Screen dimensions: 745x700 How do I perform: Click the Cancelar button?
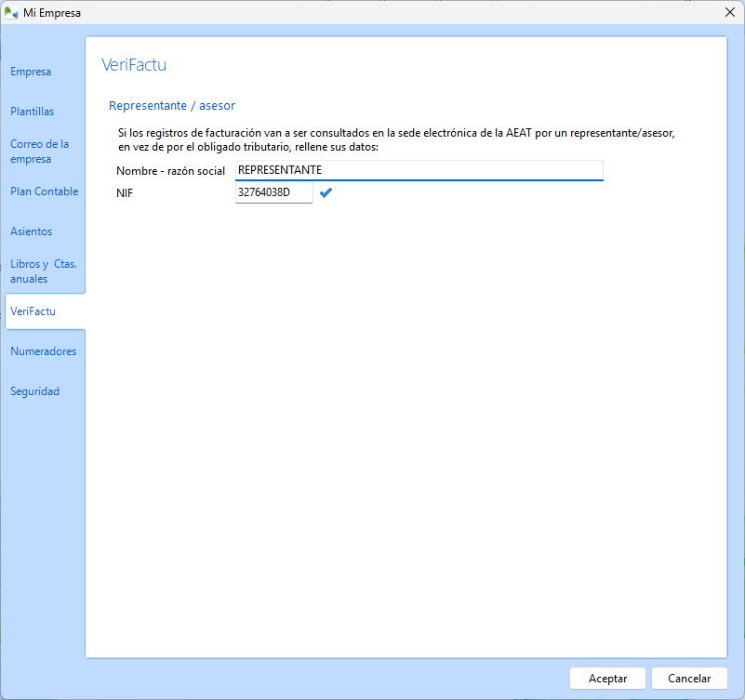(688, 679)
